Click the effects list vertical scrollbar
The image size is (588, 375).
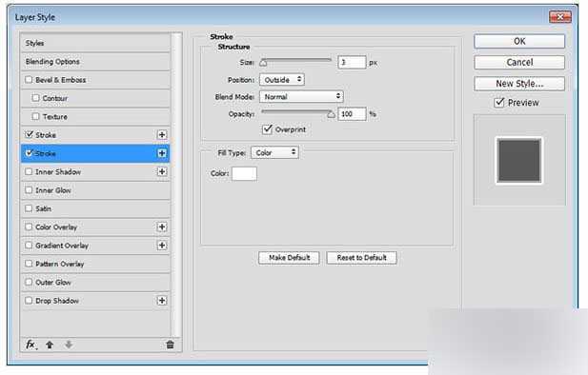(x=175, y=186)
